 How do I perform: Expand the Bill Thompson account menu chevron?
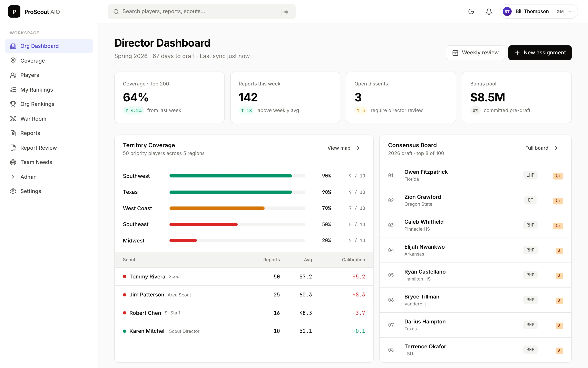pos(570,11)
